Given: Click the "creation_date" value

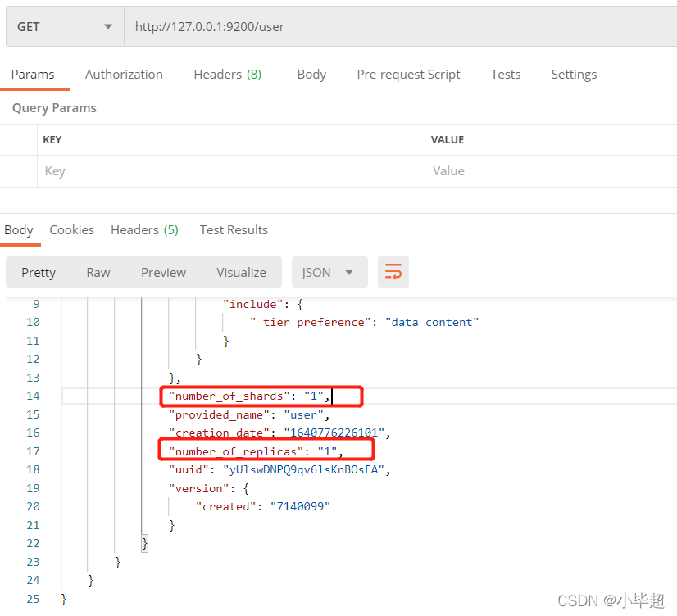Looking at the screenshot, I should pyautogui.click(x=334, y=433).
